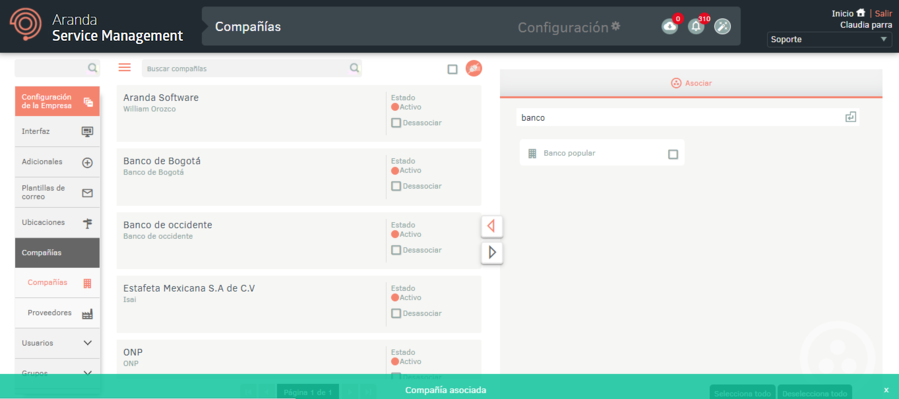
Task: Open the Banco de occidente company card
Action: [x=299, y=241]
